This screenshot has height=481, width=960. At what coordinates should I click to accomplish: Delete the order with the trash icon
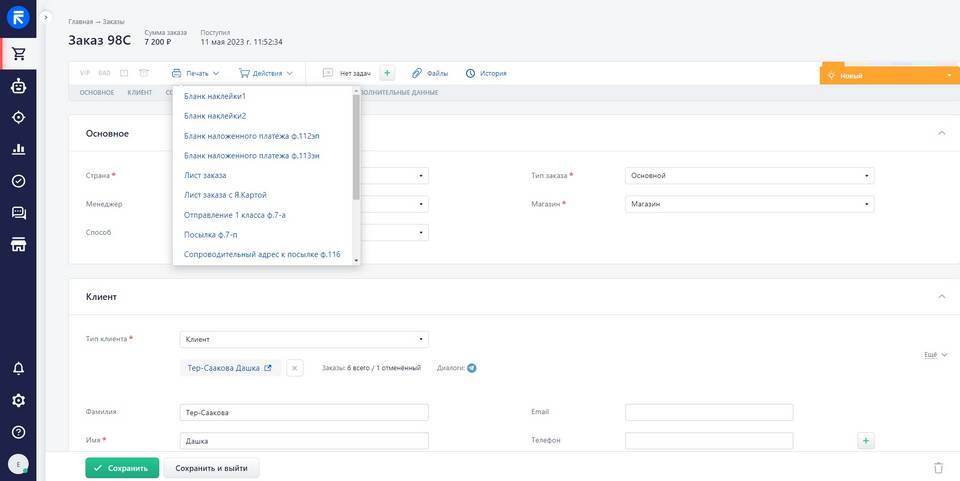pos(938,468)
